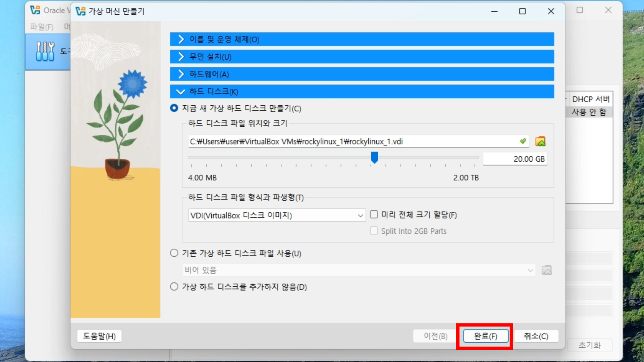Click the green checkmark in path field
Image resolution: width=644 pixels, height=362 pixels.
tap(523, 141)
